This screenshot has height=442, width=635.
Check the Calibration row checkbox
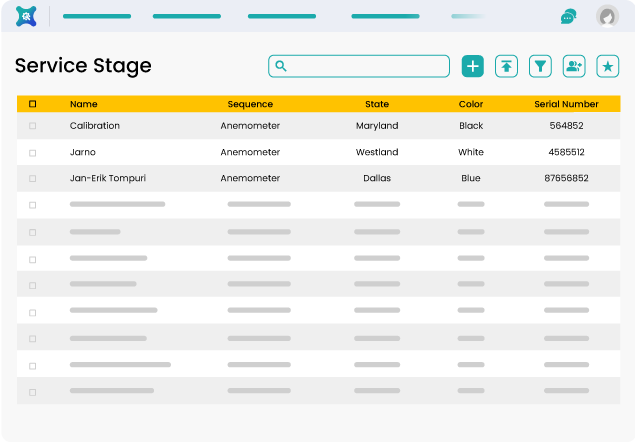pyautogui.click(x=33, y=126)
